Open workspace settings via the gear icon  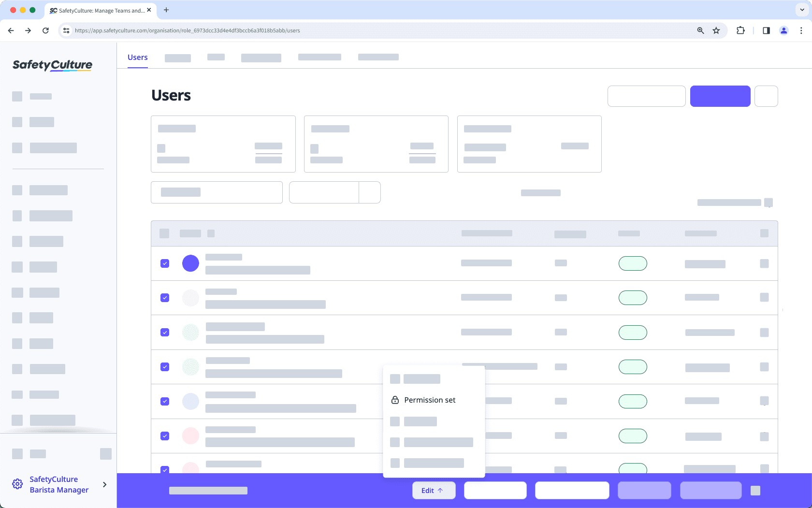(x=17, y=484)
